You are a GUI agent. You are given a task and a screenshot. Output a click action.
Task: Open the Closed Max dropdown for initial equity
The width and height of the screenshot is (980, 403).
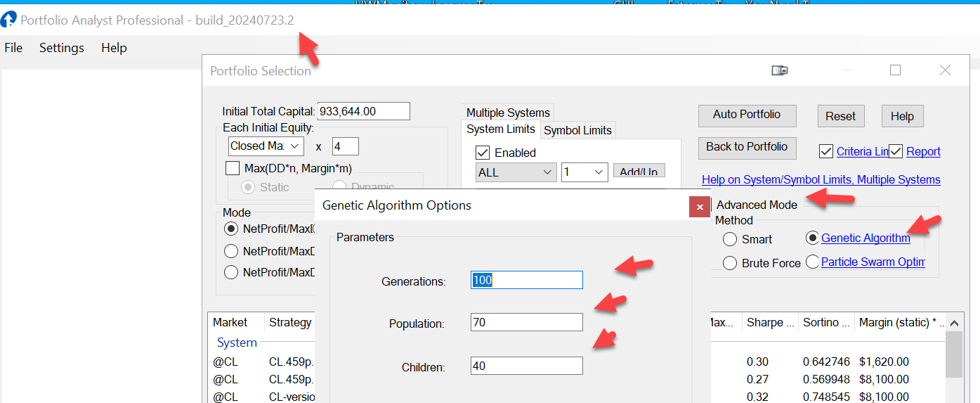266,146
